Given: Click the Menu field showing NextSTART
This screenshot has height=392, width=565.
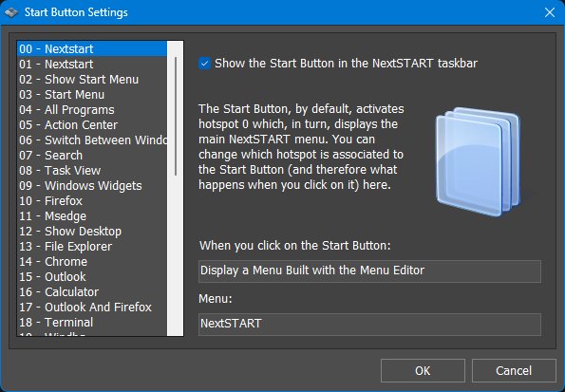Looking at the screenshot, I should tap(369, 325).
